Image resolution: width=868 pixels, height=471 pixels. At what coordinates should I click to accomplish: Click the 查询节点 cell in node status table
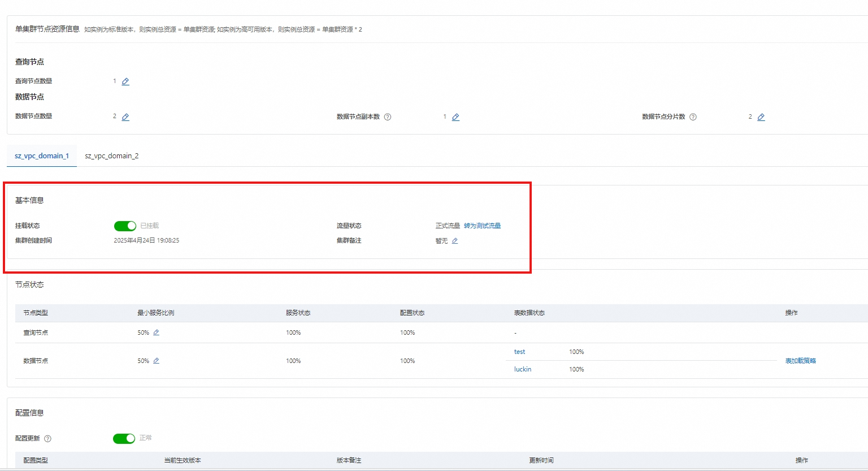point(36,332)
